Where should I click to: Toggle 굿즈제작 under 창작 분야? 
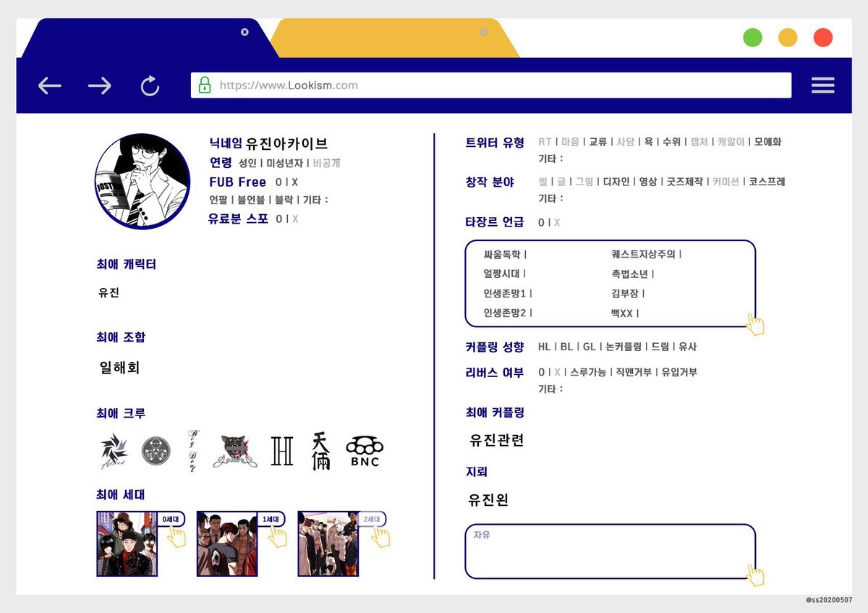[x=685, y=182]
